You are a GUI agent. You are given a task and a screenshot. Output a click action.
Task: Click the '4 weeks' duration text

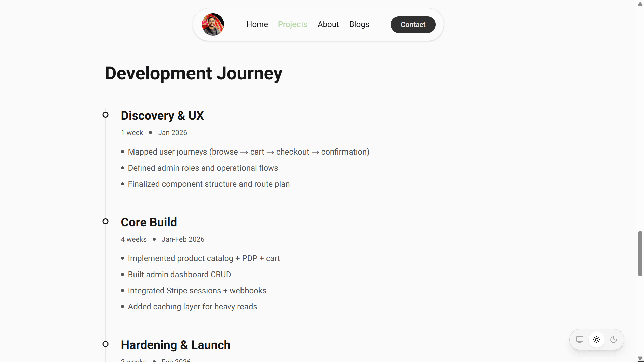click(x=134, y=239)
